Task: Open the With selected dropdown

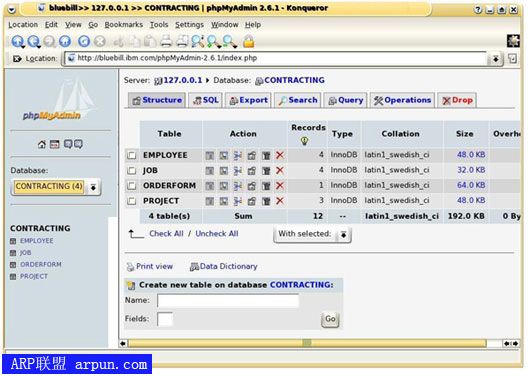Action: 312,234
